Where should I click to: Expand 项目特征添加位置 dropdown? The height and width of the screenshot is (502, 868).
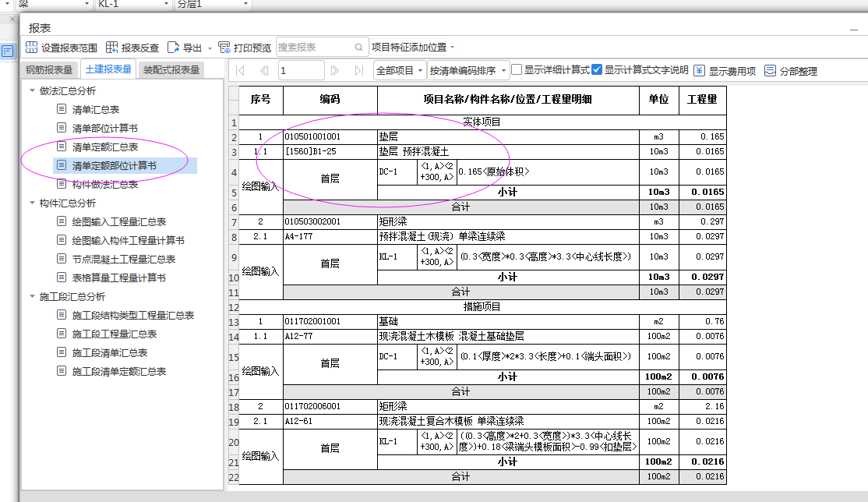(x=413, y=48)
